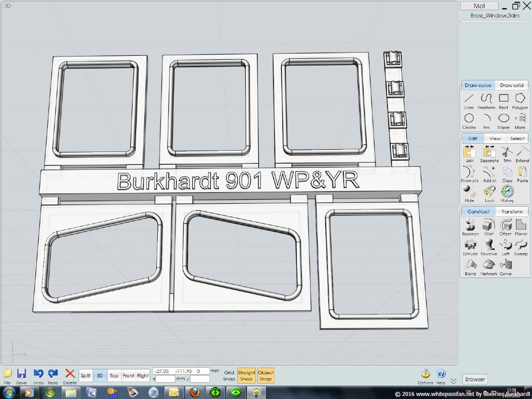Click the Join edit tool

tap(469, 154)
